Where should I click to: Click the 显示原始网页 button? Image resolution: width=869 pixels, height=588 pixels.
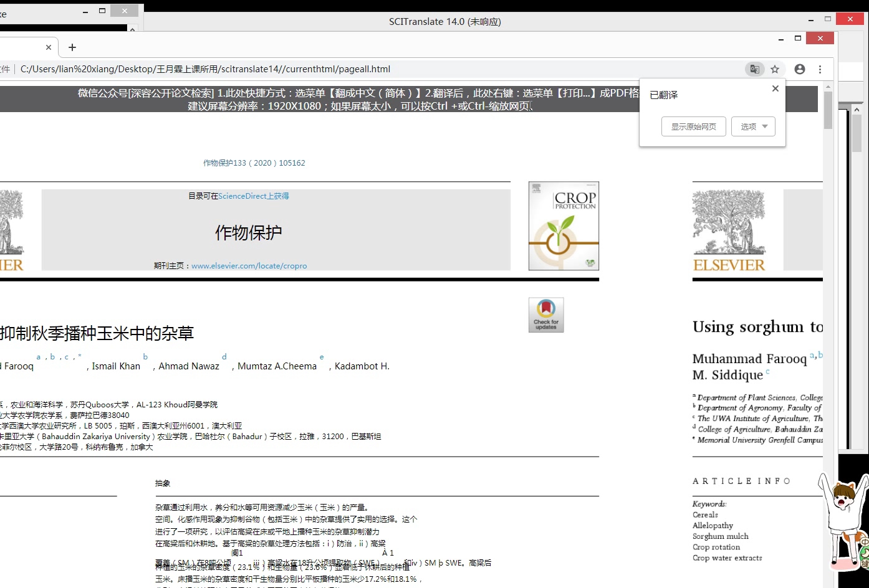694,126
